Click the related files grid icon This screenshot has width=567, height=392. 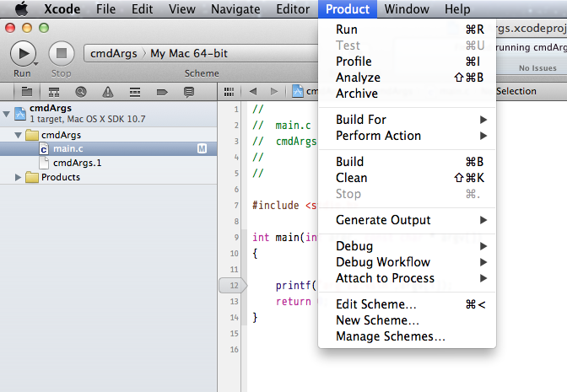pyautogui.click(x=229, y=92)
